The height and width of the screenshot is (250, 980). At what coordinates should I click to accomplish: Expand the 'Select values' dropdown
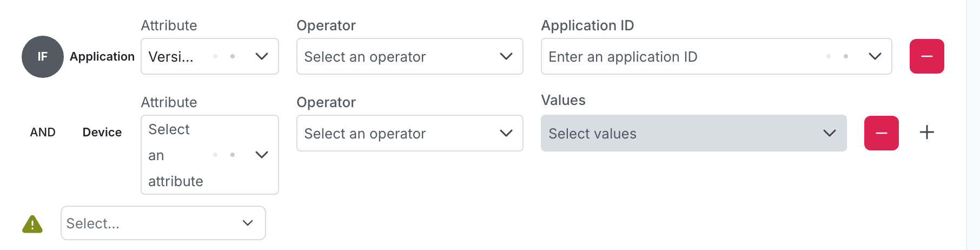pos(681,133)
